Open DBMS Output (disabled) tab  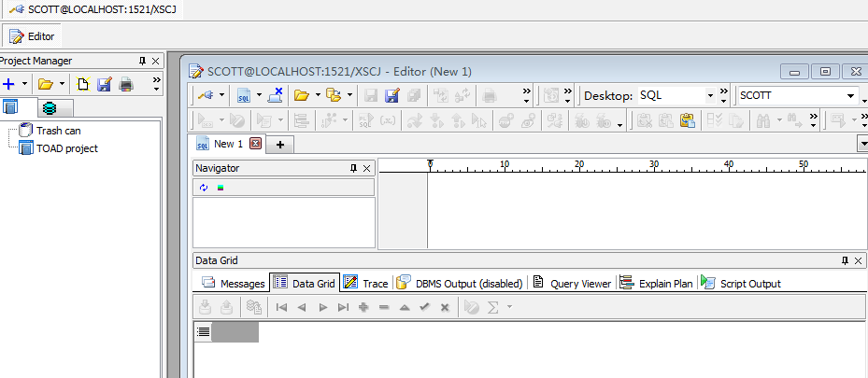pos(460,283)
